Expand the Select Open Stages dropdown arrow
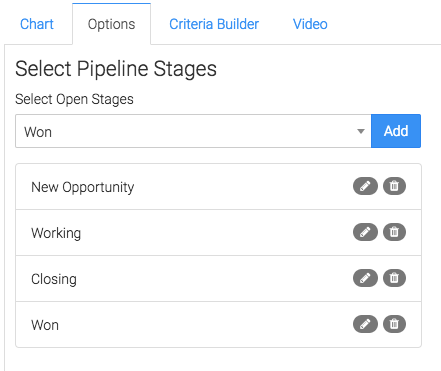441x371 pixels. tap(361, 131)
